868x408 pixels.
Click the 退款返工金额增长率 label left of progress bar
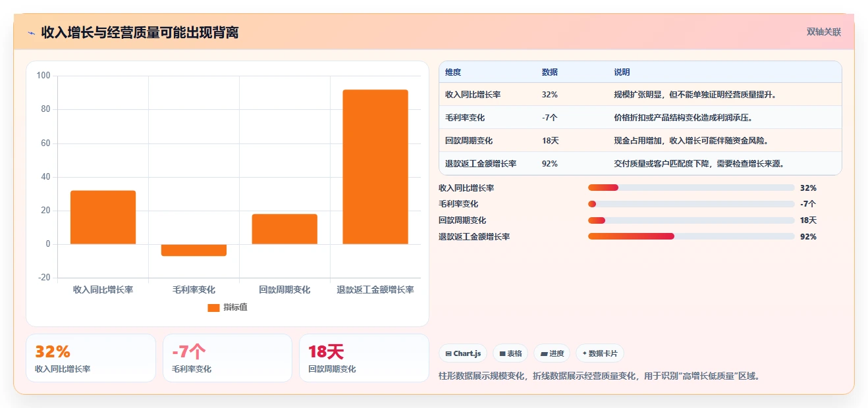pyautogui.click(x=474, y=237)
